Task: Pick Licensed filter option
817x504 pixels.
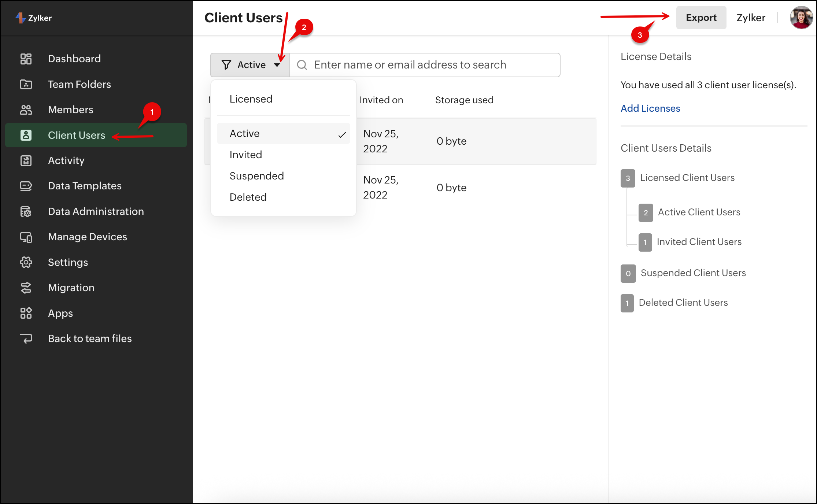Action: coord(251,99)
